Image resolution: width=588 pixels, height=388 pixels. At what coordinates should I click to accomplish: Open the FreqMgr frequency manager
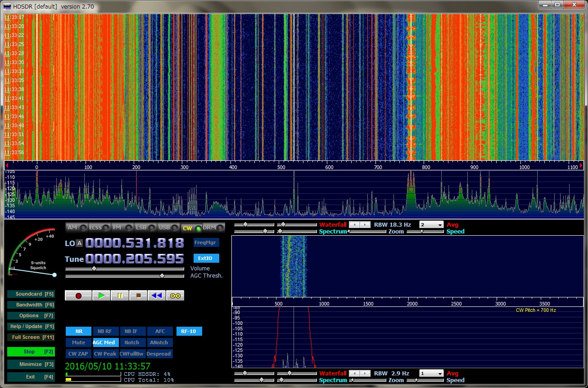(206, 242)
